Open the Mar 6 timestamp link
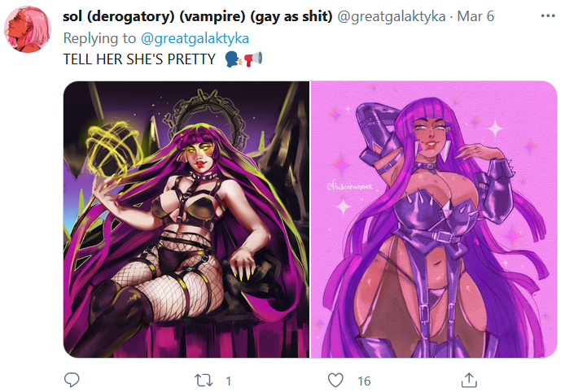This screenshot has width=565, height=392. point(475,16)
